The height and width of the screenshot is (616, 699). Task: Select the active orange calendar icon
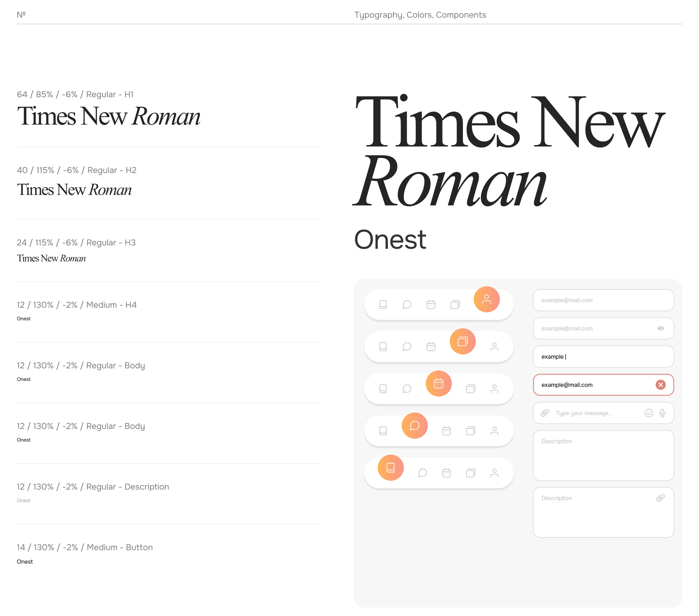(438, 383)
